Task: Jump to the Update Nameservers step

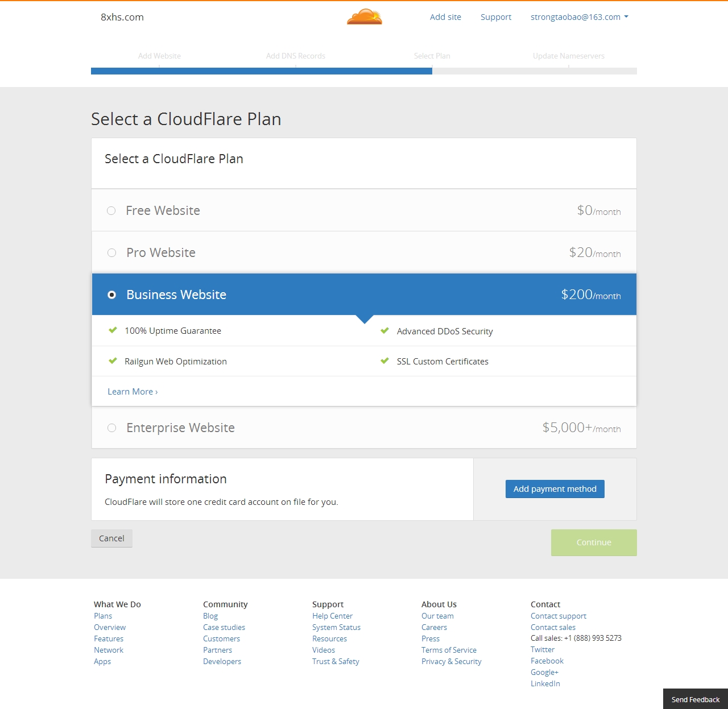Action: pos(569,56)
